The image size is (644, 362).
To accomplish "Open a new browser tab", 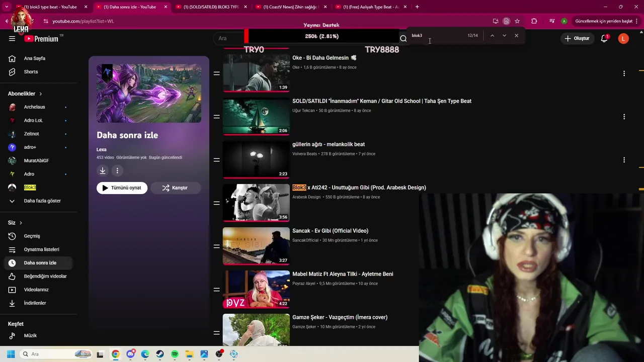I will [x=417, y=7].
